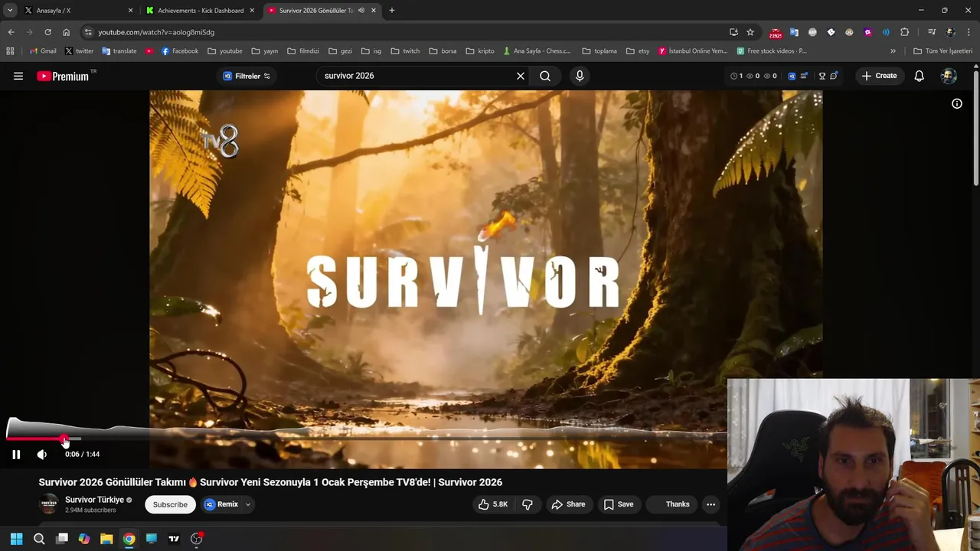Share the video
The height and width of the screenshot is (551, 980).
pyautogui.click(x=569, y=504)
